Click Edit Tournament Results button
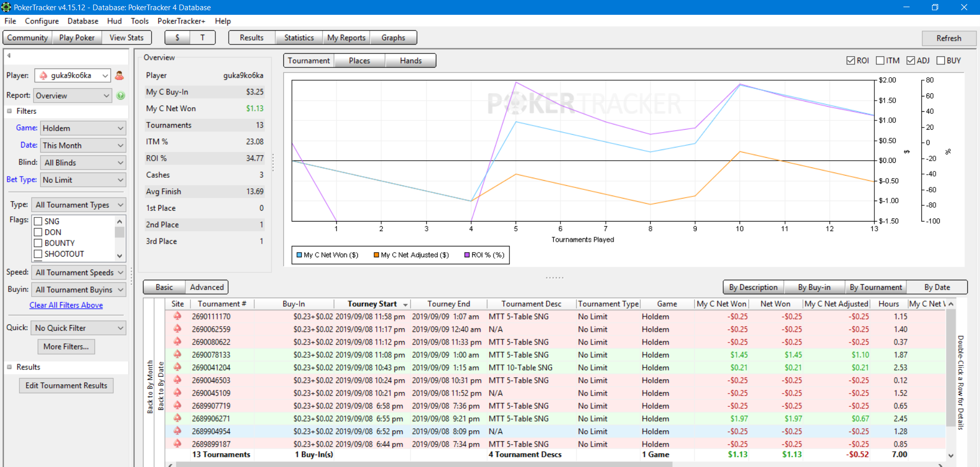 point(66,385)
